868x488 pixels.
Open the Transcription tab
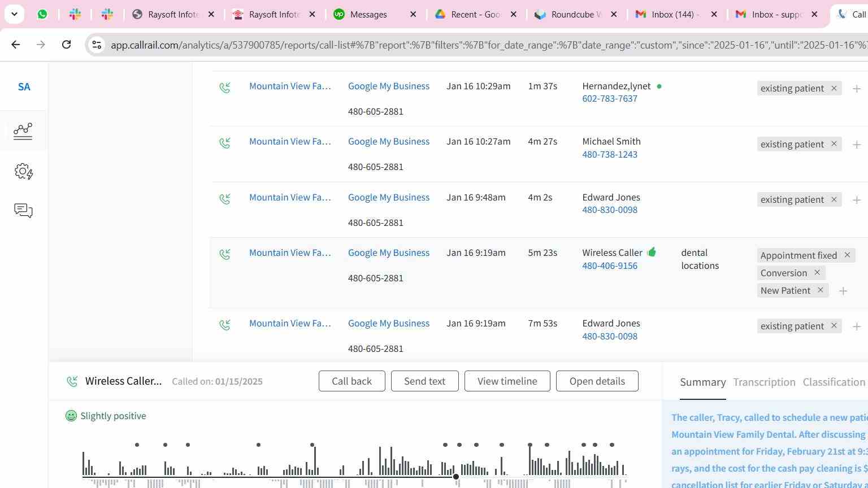(764, 382)
